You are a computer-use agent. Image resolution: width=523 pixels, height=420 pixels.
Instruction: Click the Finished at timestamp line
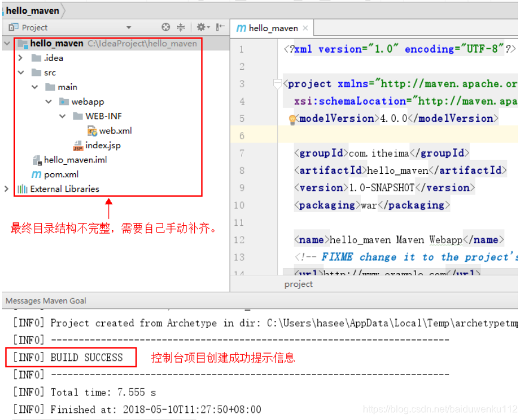(137, 409)
